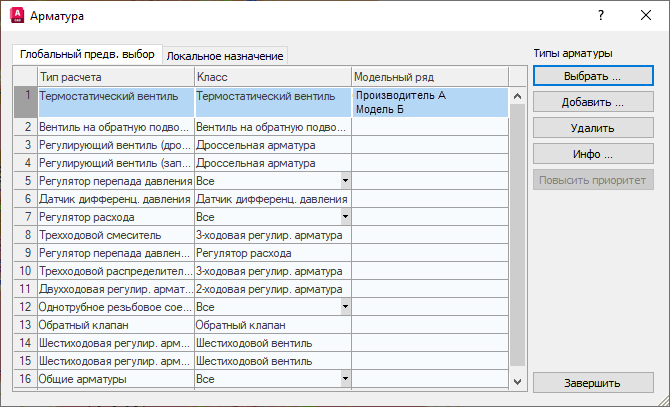This screenshot has width=670, height=407.
Task: Select Обратный клапан in Тип расчета column
Action: pyautogui.click(x=116, y=325)
